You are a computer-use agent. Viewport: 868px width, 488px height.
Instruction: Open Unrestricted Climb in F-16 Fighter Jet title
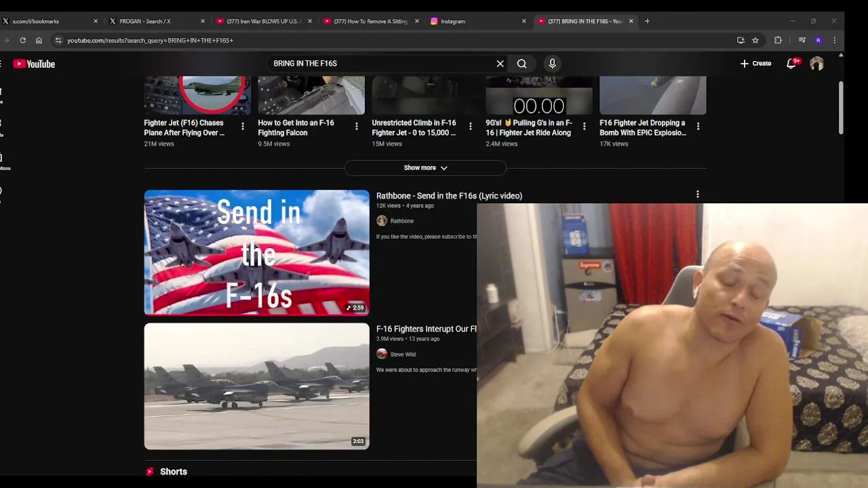pos(414,128)
